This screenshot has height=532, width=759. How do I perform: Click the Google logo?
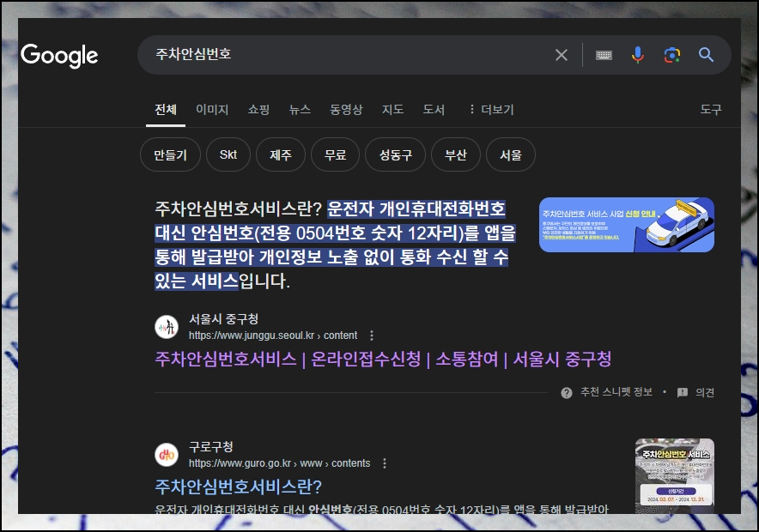point(59,55)
